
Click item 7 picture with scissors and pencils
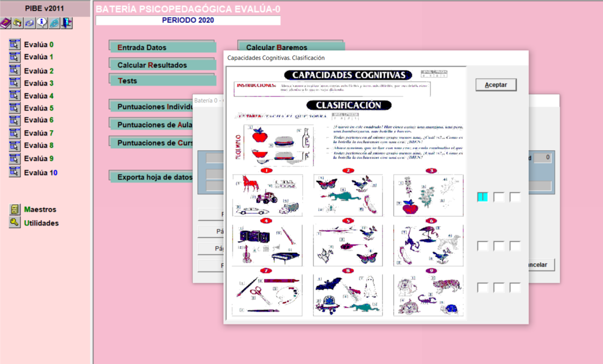click(x=268, y=294)
